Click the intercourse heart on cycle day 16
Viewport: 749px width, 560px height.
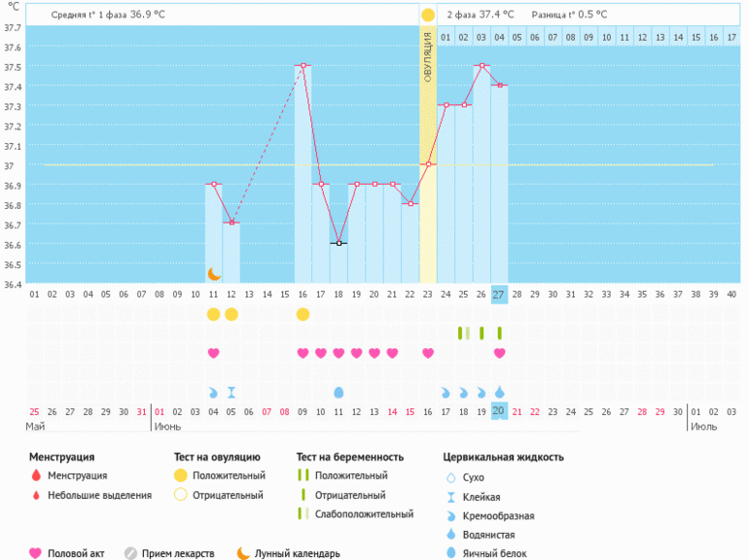(303, 353)
